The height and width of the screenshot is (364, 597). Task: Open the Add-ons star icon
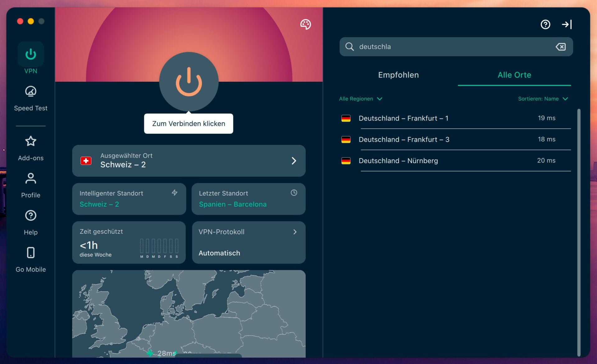30,141
